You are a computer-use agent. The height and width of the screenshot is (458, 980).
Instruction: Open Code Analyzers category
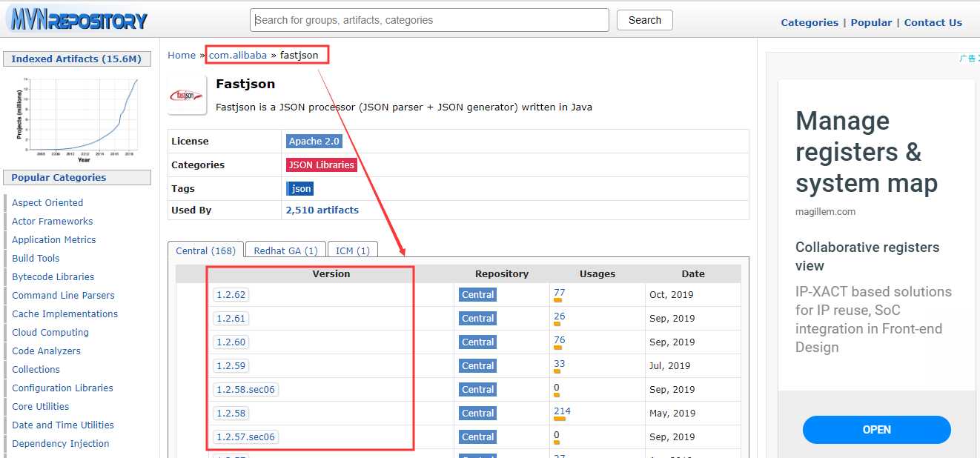[47, 351]
